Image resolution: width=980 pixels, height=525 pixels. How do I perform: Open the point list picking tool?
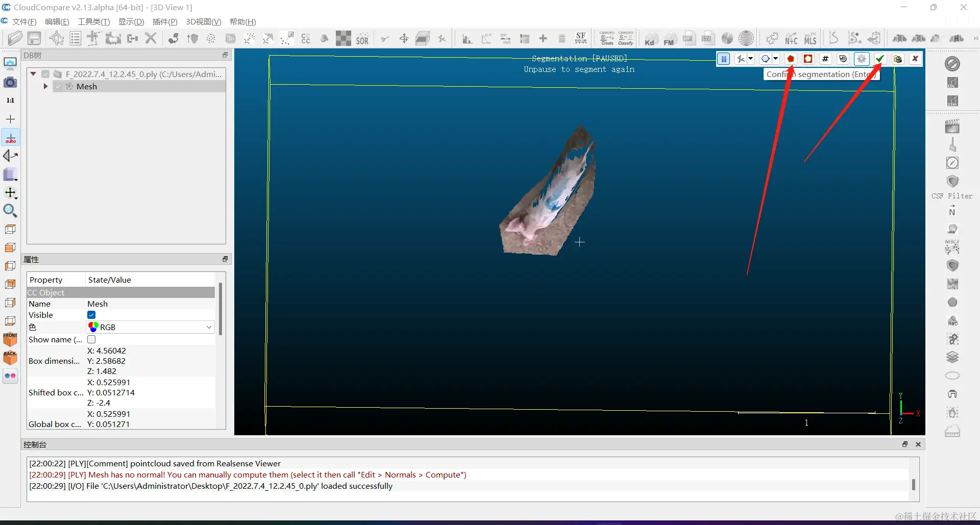coord(76,38)
